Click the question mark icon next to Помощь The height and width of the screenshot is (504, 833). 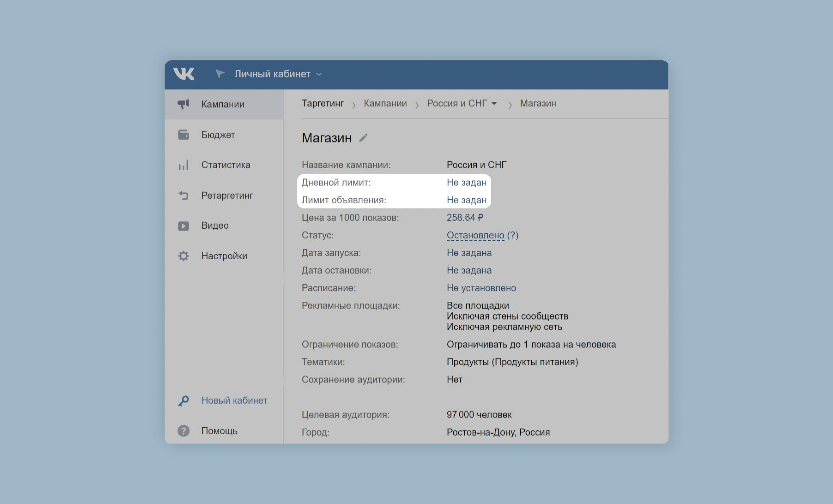pyautogui.click(x=183, y=431)
